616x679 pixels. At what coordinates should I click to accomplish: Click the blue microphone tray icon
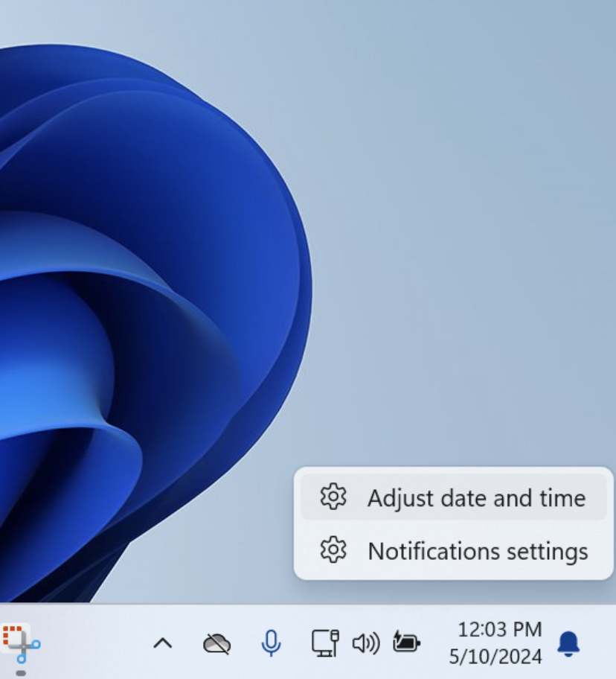coord(271,643)
